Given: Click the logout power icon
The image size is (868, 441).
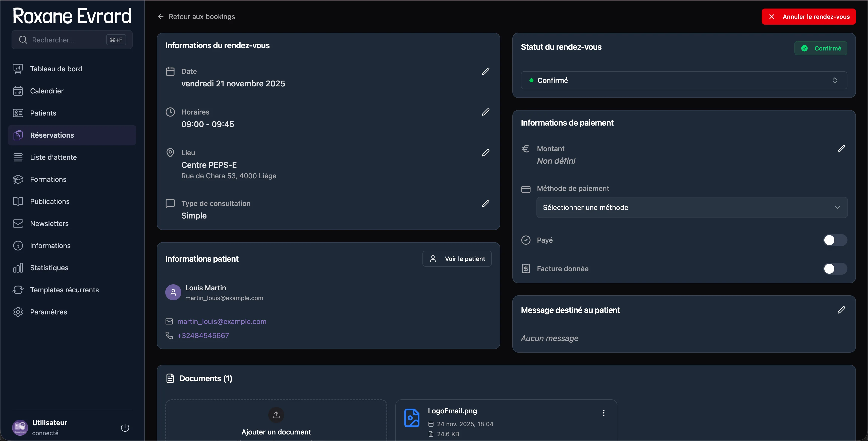Looking at the screenshot, I should (124, 427).
